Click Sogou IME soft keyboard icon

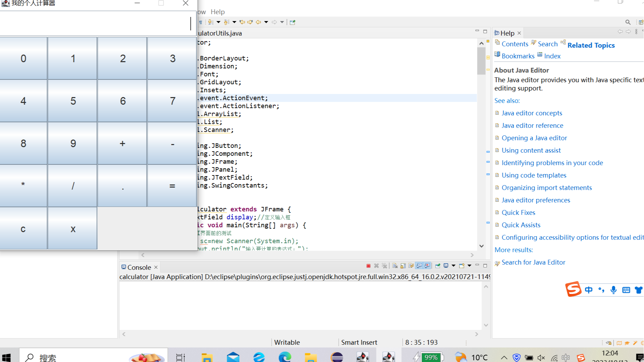pos(626,290)
